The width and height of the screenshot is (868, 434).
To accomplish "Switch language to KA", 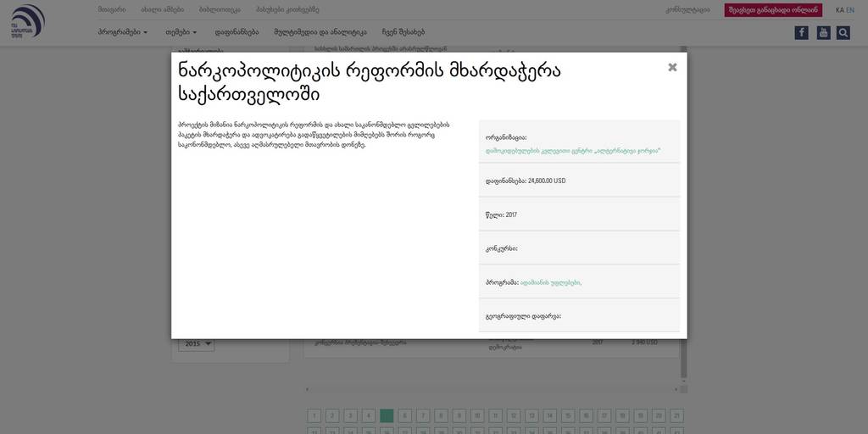I will click(840, 10).
